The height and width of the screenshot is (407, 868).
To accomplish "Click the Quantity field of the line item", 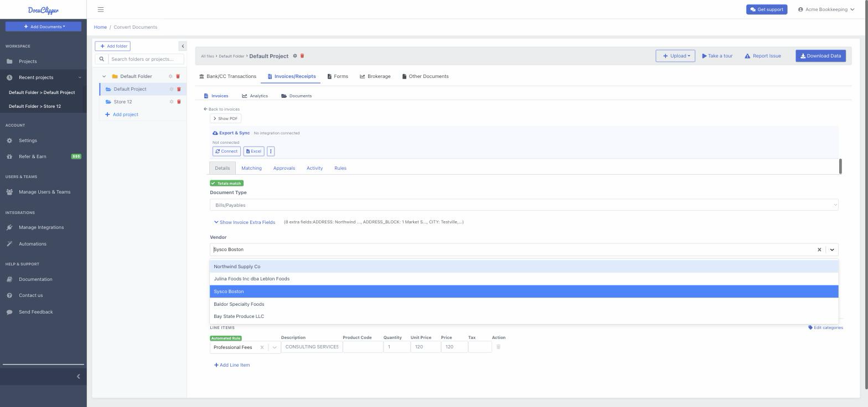I will point(397,347).
